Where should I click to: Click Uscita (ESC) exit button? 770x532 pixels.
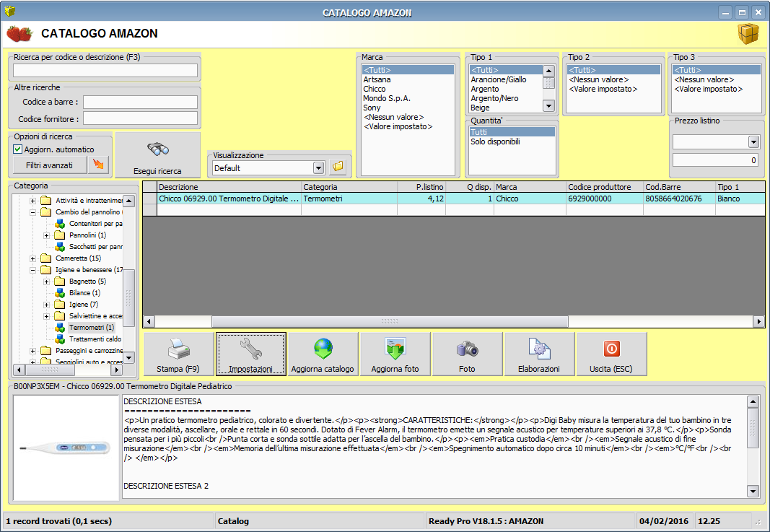tap(611, 354)
